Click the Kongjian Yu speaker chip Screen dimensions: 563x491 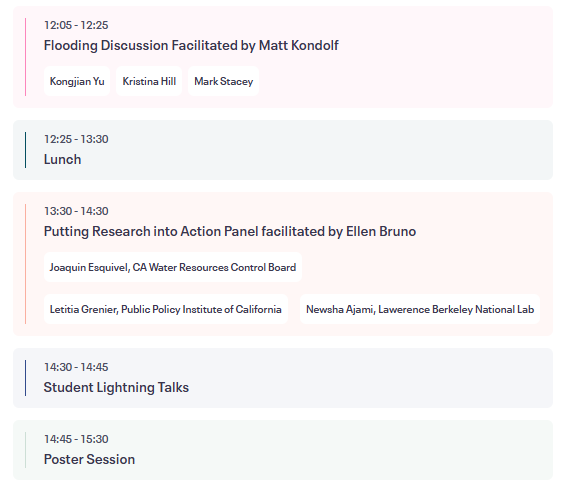(77, 81)
